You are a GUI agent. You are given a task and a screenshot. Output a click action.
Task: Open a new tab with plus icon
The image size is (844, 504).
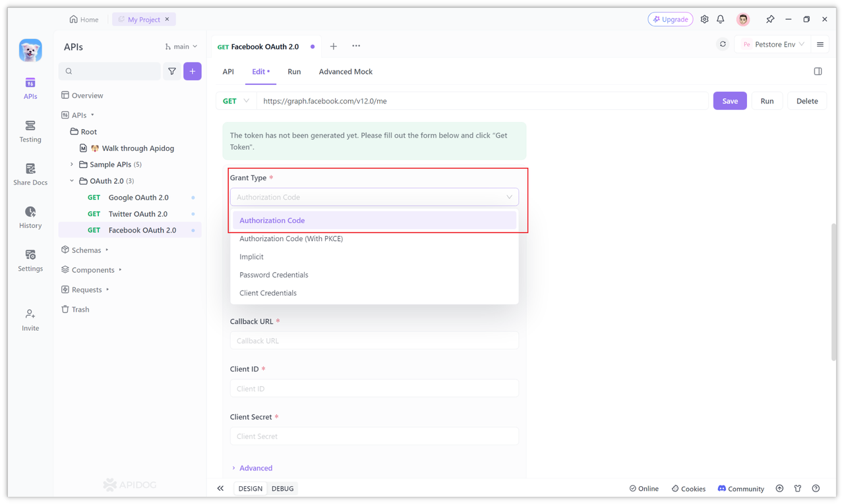(334, 46)
